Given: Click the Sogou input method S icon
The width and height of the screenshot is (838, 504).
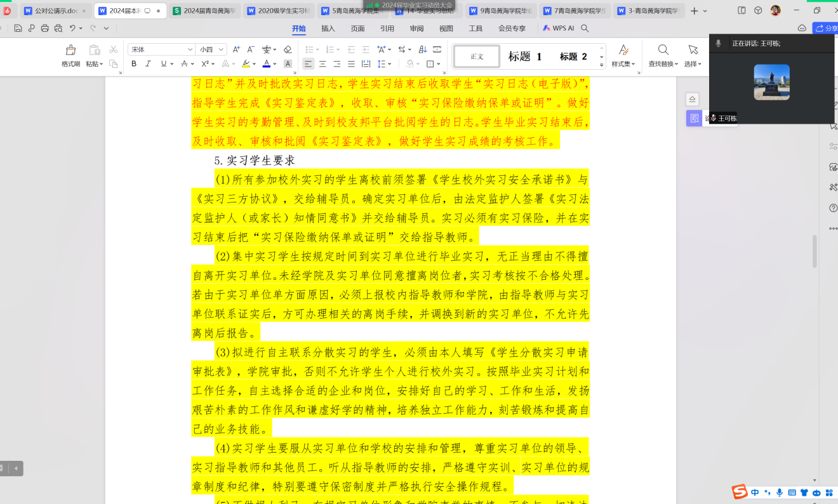Looking at the screenshot, I should [x=739, y=492].
